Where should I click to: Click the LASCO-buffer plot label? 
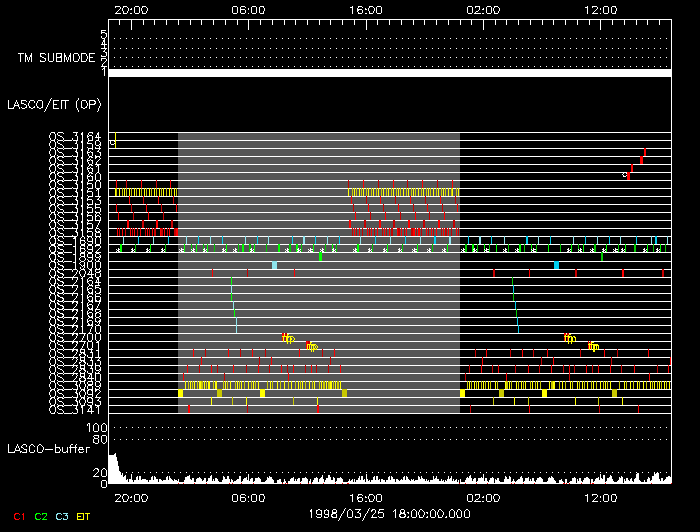(x=48, y=449)
